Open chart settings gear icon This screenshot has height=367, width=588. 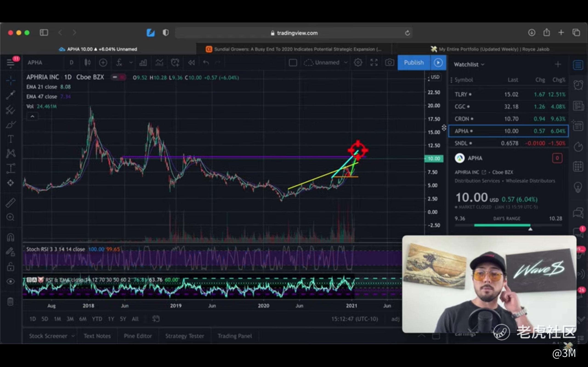[x=358, y=63]
